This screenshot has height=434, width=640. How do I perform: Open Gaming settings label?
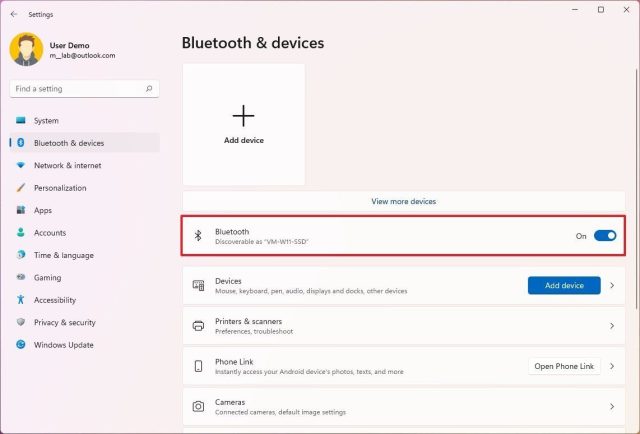pos(47,278)
